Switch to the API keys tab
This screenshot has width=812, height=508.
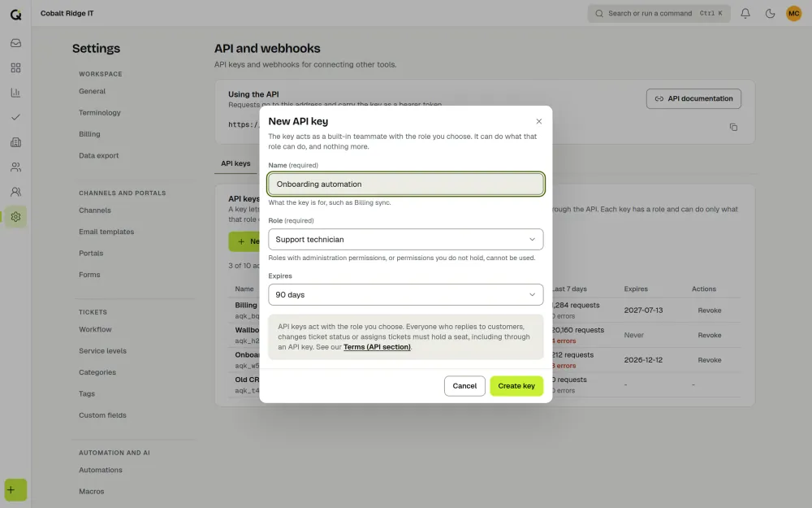coord(235,163)
